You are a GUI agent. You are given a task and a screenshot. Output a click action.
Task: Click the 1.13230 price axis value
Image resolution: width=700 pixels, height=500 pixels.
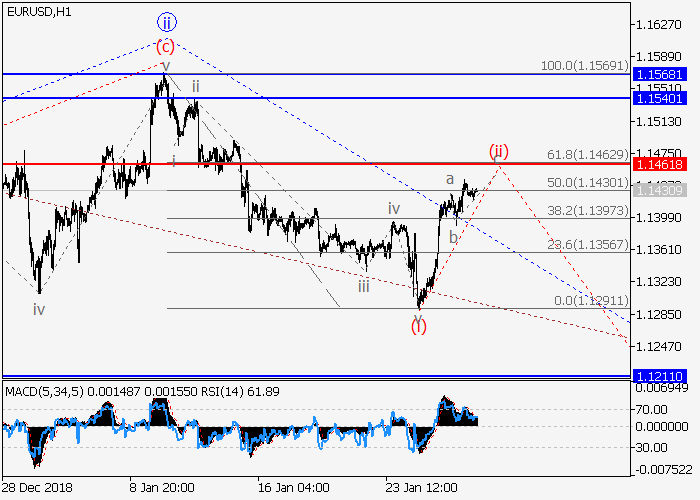[658, 282]
